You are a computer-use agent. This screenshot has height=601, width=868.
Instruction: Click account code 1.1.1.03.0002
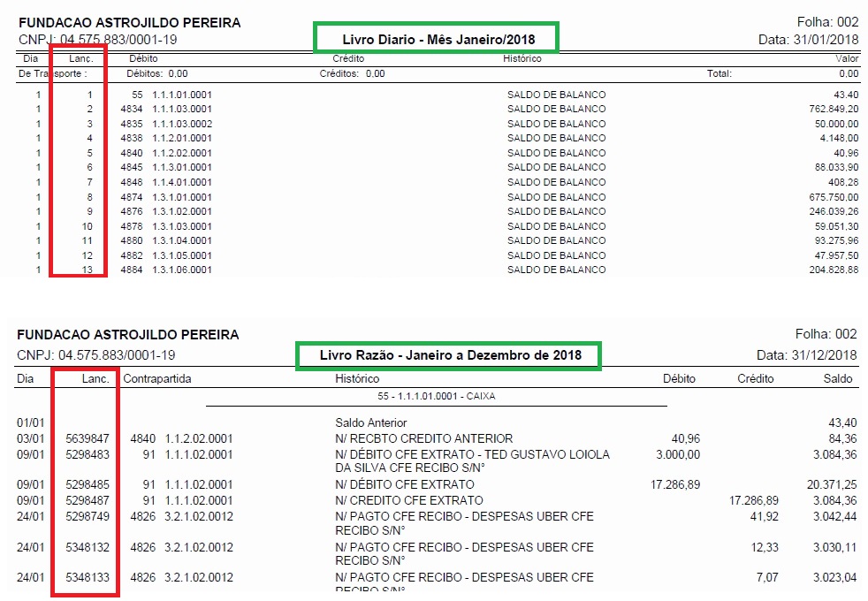point(182,124)
